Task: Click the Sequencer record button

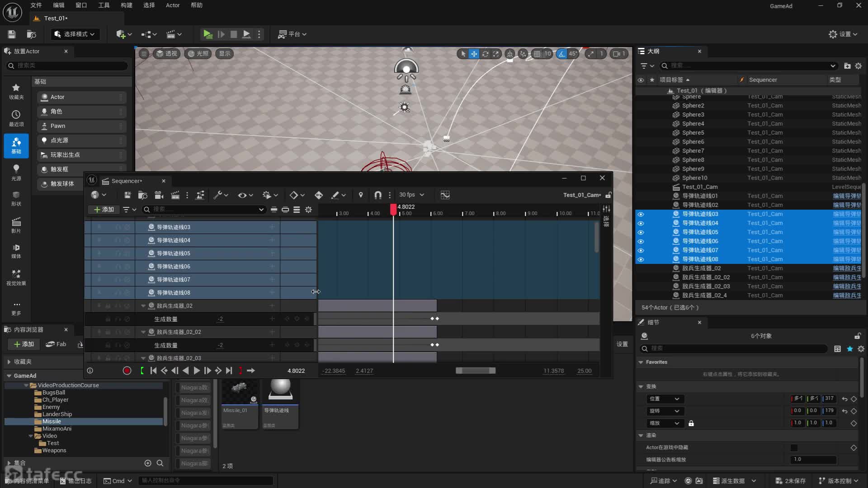Action: pos(127,371)
